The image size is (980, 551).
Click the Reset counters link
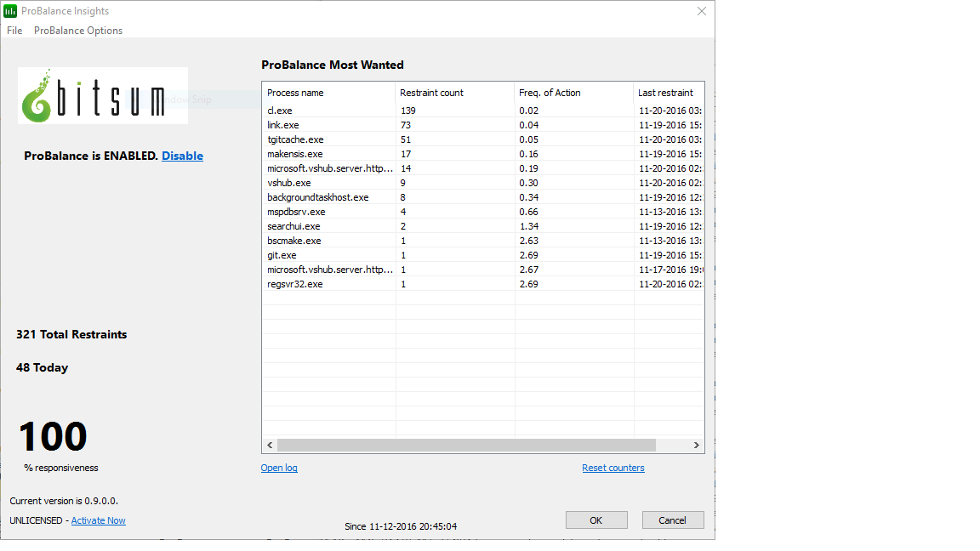pos(612,468)
